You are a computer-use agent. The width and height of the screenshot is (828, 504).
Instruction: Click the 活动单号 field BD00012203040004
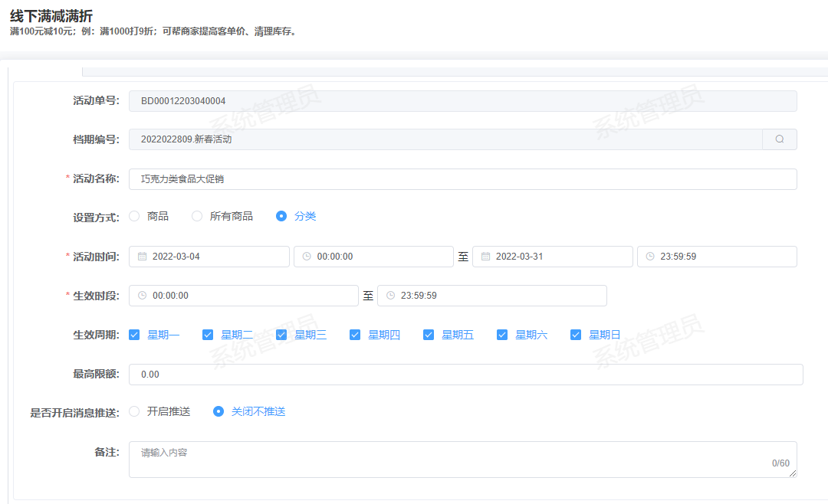[462, 101]
